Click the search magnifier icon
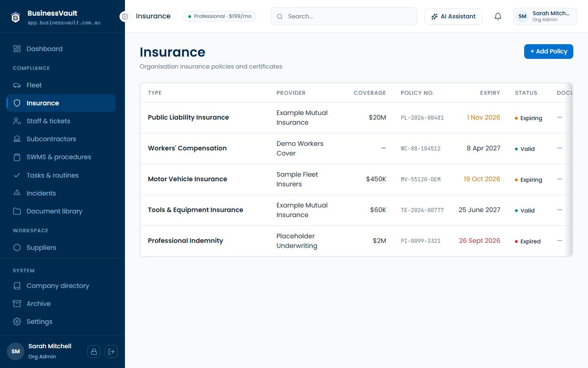Image resolution: width=588 pixels, height=368 pixels. pyautogui.click(x=280, y=17)
